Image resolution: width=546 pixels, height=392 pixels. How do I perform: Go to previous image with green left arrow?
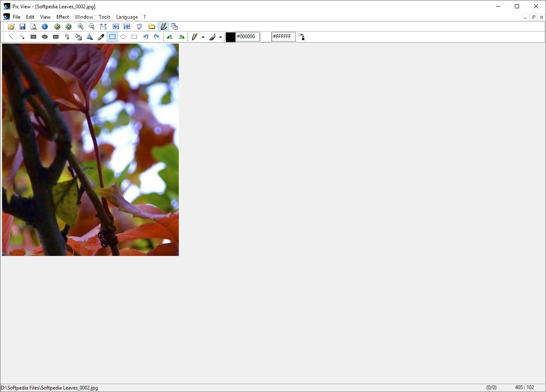pos(57,27)
